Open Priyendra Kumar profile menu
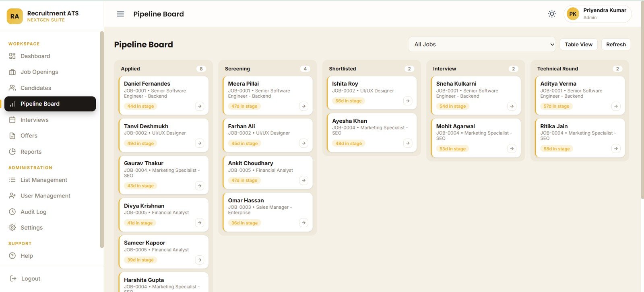This screenshot has height=292, width=644. coord(598,14)
